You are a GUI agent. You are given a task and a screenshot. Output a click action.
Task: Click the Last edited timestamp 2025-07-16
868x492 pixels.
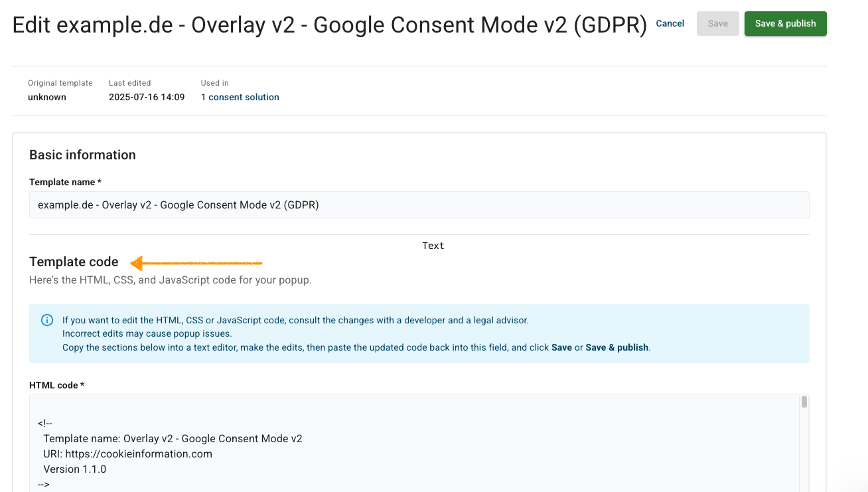point(146,97)
